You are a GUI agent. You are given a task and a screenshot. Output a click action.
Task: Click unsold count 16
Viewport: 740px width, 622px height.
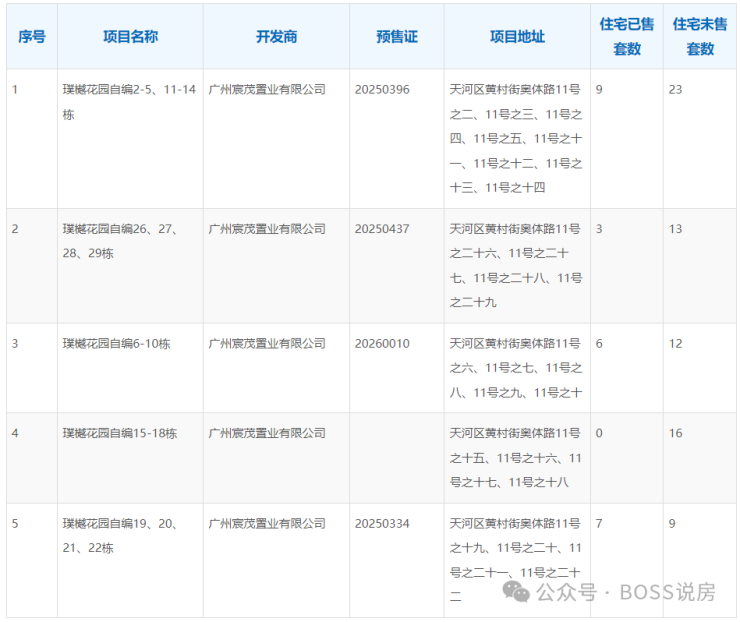click(x=675, y=433)
